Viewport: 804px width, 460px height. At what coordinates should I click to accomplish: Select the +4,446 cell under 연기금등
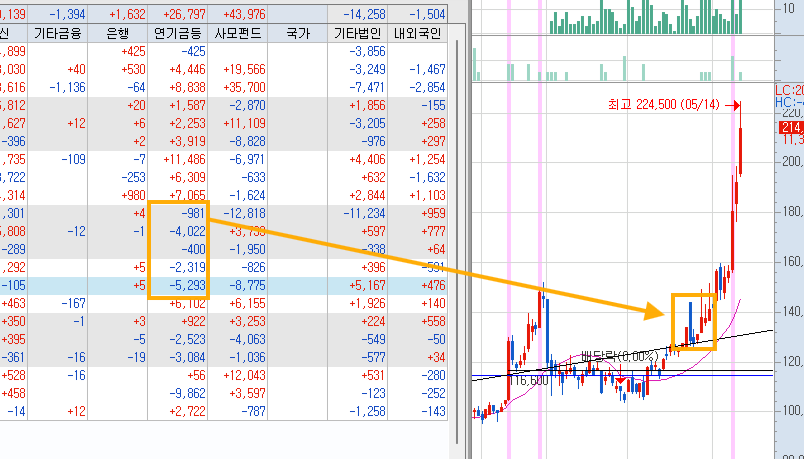[x=187, y=69]
